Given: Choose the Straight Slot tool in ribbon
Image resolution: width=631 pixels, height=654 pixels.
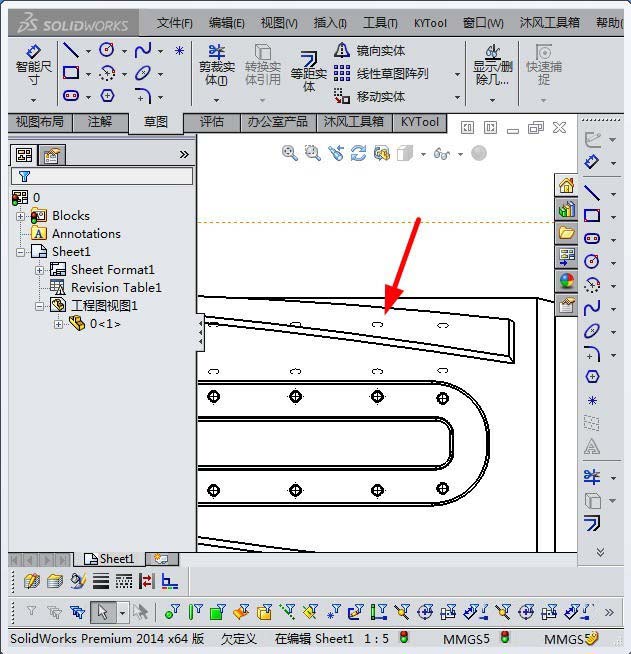Looking at the screenshot, I should 71,96.
